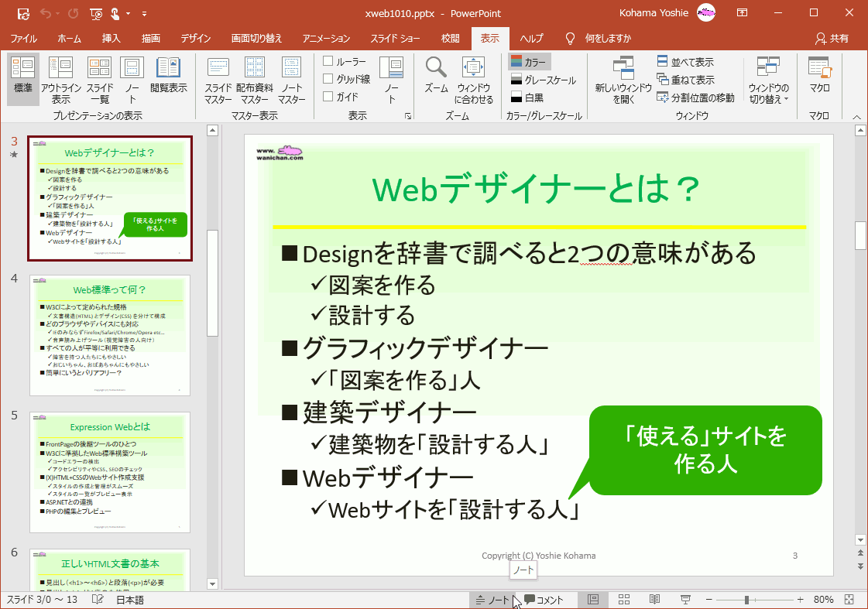Start Slide Show from status bar icon
The height and width of the screenshot is (609, 868).
pyautogui.click(x=685, y=600)
